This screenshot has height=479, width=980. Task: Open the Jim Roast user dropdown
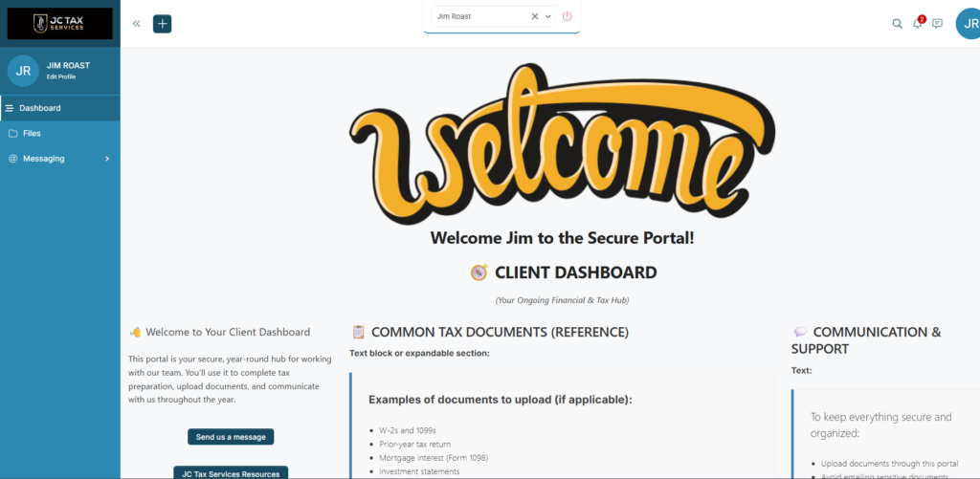click(x=548, y=16)
